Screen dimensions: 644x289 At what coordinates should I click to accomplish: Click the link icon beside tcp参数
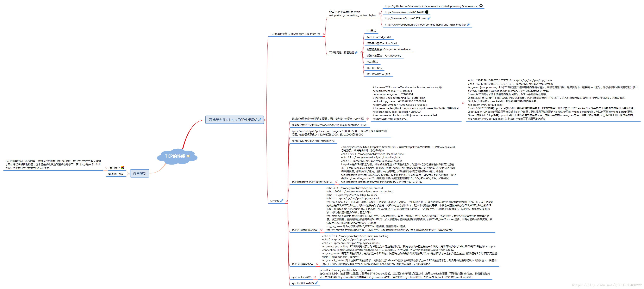click(x=282, y=201)
